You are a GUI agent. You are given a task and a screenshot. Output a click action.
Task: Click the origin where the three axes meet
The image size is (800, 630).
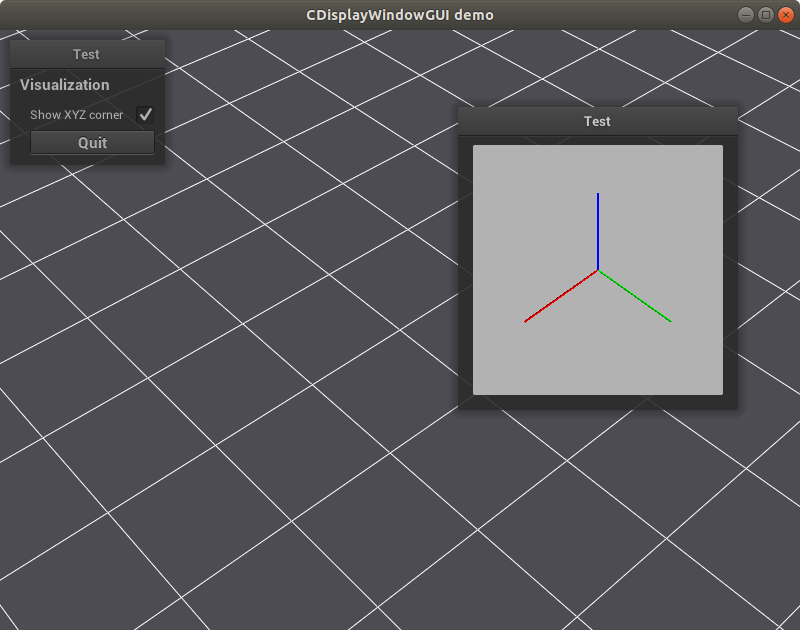598,269
